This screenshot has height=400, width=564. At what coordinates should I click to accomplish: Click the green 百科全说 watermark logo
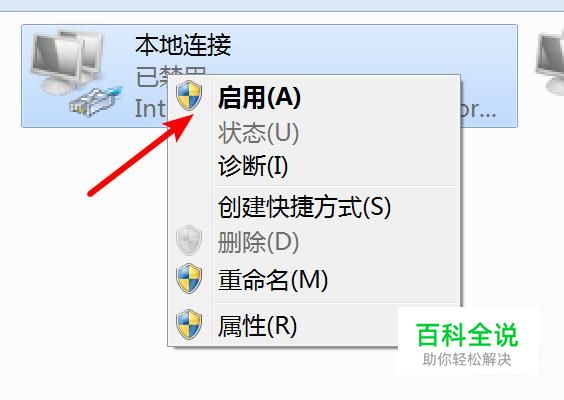tap(467, 335)
